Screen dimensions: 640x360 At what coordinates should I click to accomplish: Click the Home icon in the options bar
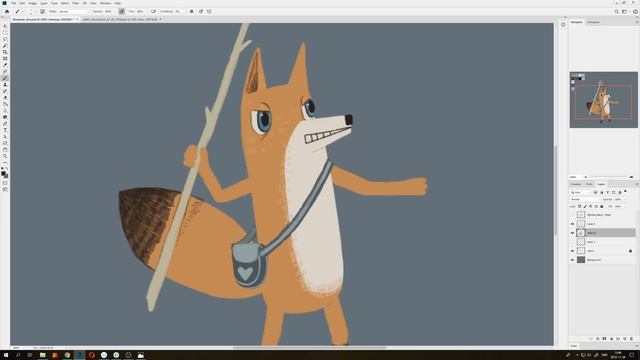point(7,11)
